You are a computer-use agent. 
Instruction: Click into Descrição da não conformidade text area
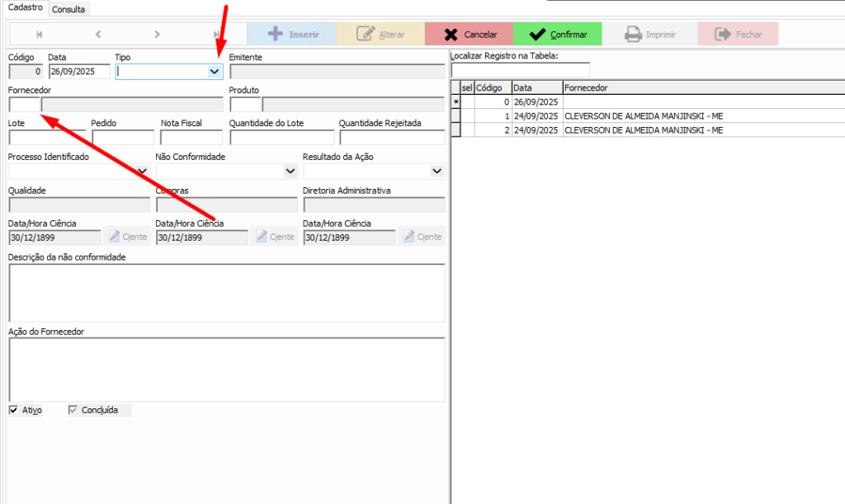tap(226, 292)
